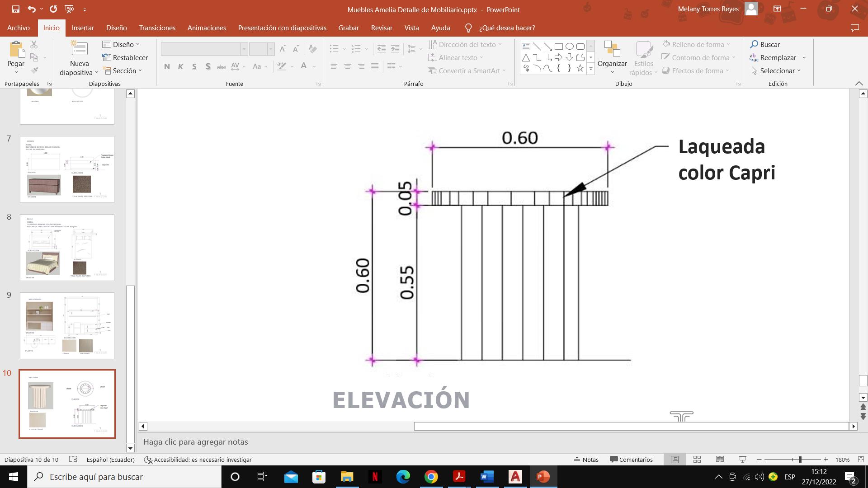Image resolution: width=868 pixels, height=488 pixels.
Task: Open the Transiciones ribbon tab
Action: pos(157,28)
